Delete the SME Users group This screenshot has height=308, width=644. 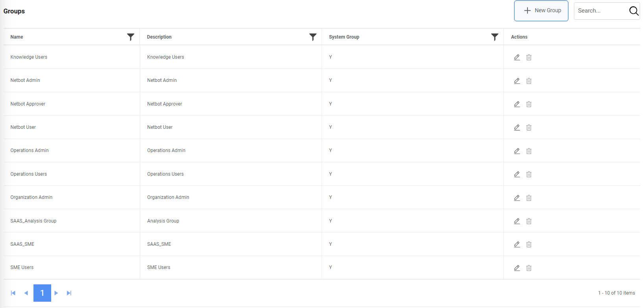(529, 268)
